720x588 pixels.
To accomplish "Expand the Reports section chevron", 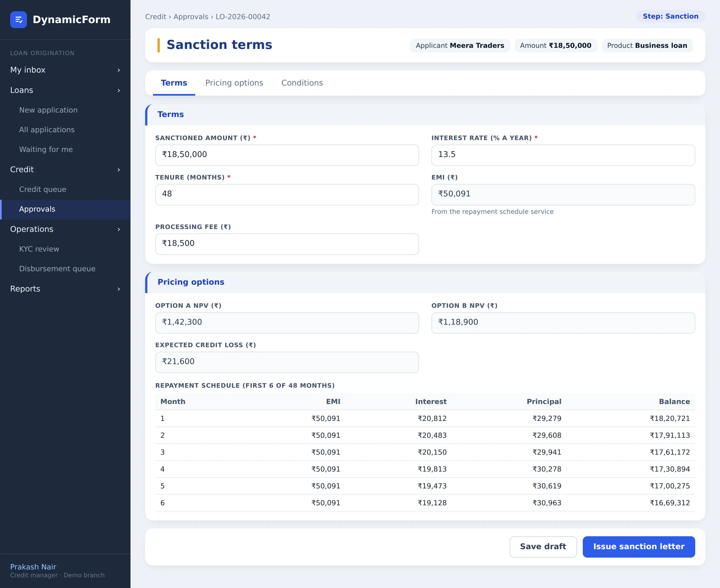I will [x=118, y=289].
